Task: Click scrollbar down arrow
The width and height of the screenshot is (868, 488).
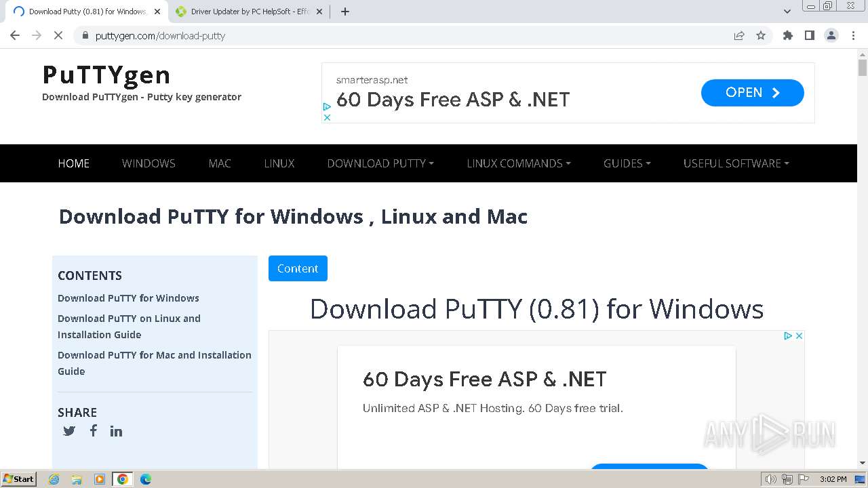Action: click(863, 463)
